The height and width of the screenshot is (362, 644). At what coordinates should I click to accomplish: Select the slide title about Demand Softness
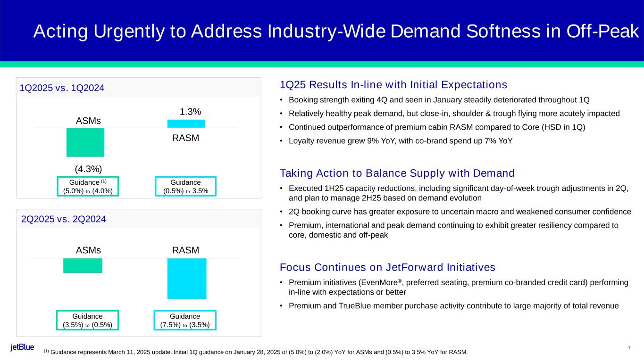tap(336, 32)
